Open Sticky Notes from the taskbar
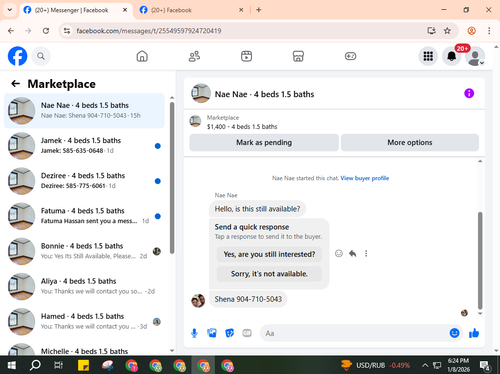Viewport: 500px width, 374px height. coord(83,365)
